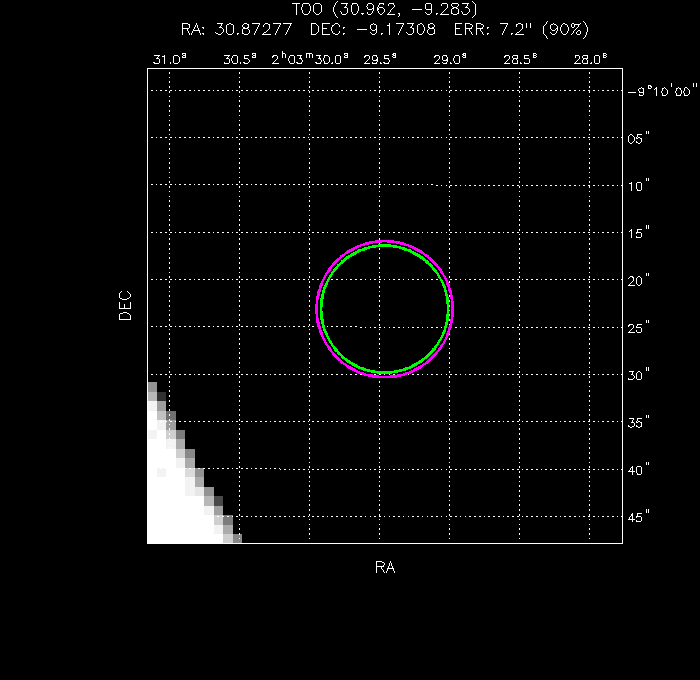Click the 29.0s RA tick label
Screen dimensions: 700x680
[x=450, y=59]
